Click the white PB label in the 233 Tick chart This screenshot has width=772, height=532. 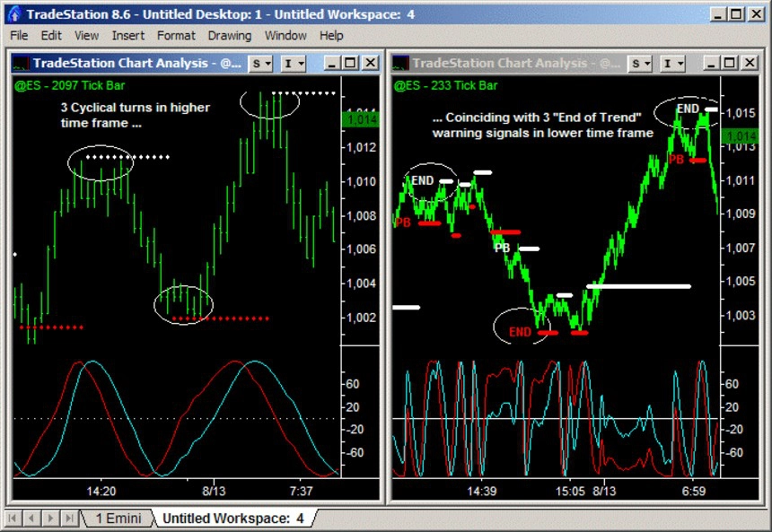[x=502, y=248]
